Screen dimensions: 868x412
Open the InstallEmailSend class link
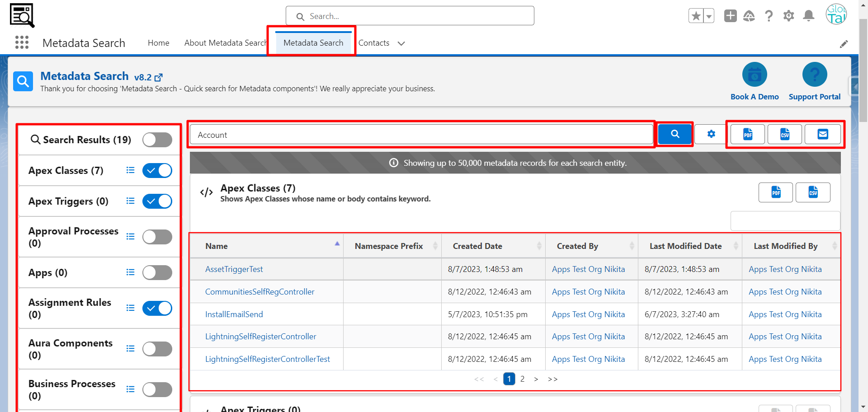234,314
